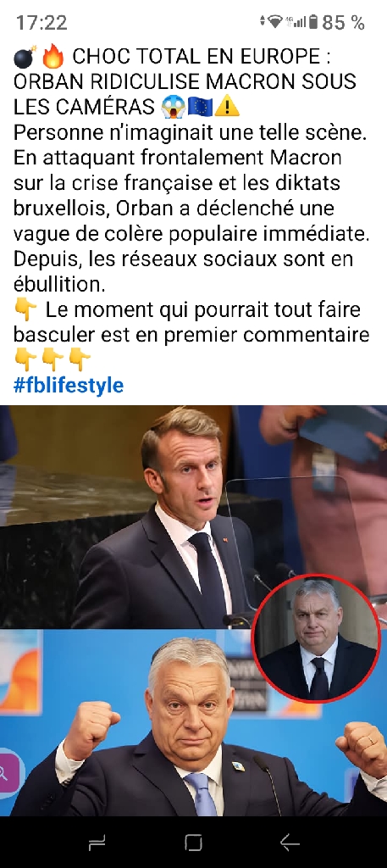Tap the Android home button
This screenshot has height=868, width=387.
click(193, 843)
